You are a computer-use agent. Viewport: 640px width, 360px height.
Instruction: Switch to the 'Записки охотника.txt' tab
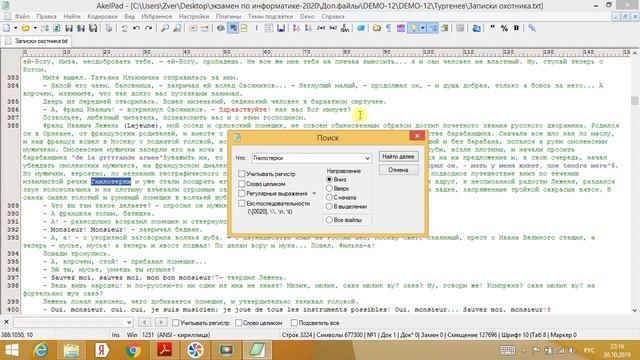point(36,41)
